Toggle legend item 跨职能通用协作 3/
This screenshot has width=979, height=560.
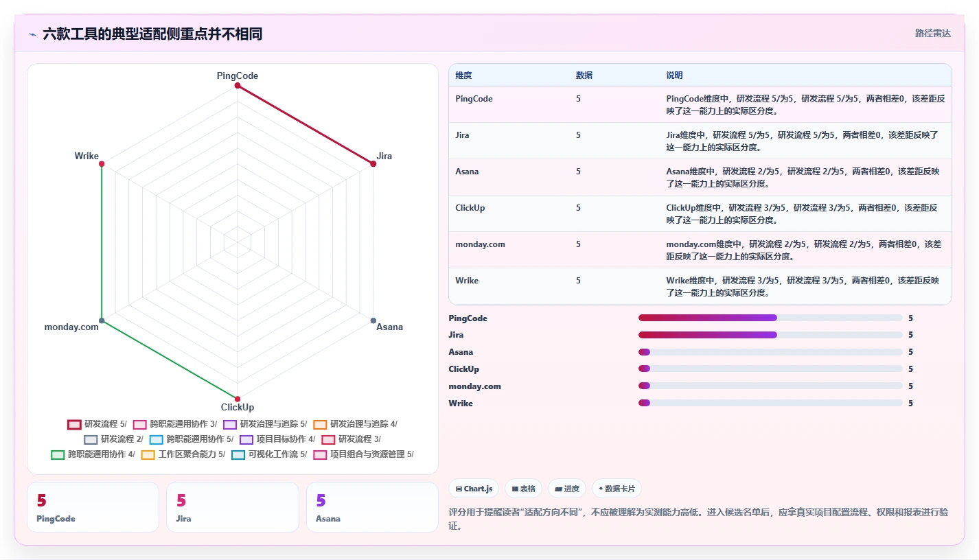(x=174, y=424)
